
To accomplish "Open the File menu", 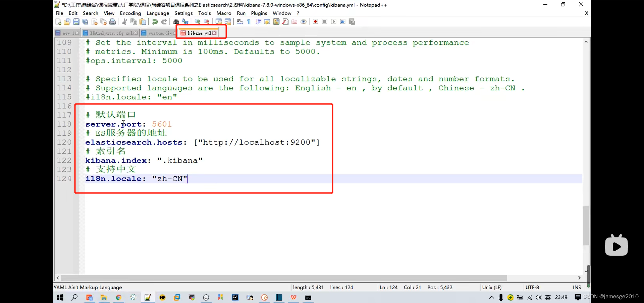I will 59,13.
